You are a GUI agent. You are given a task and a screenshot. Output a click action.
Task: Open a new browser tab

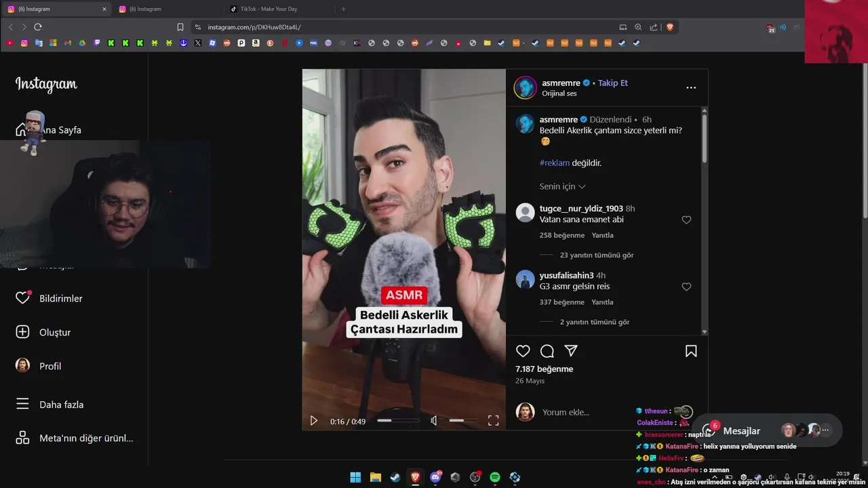343,9
